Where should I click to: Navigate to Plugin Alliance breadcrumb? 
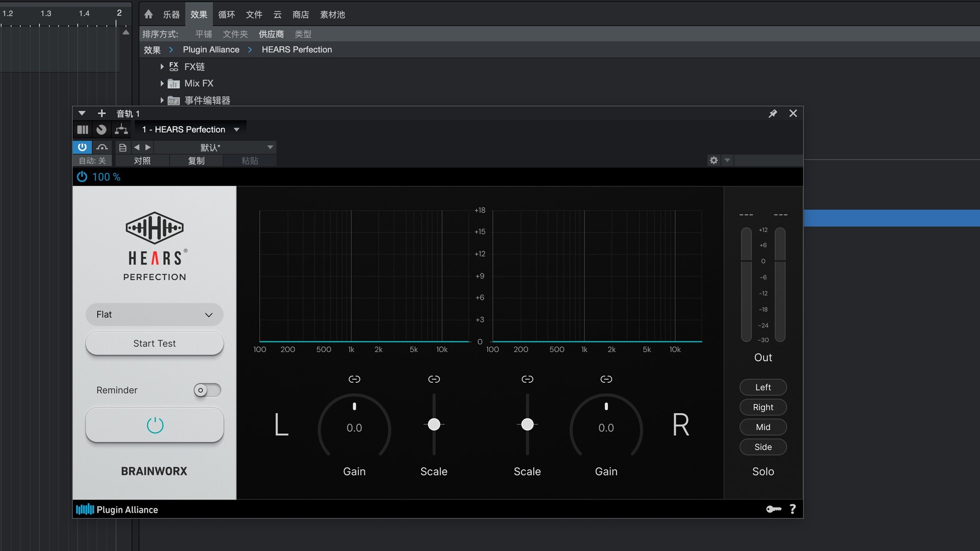(211, 49)
